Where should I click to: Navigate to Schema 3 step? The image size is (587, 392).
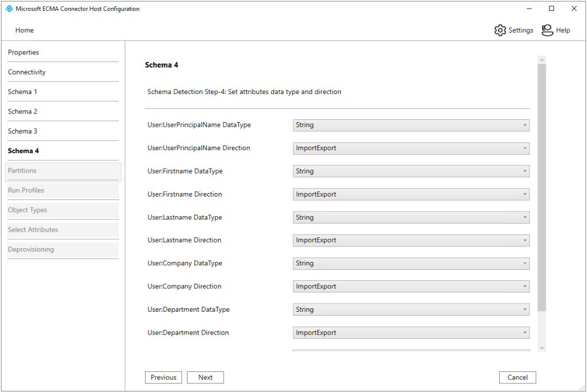click(x=23, y=131)
